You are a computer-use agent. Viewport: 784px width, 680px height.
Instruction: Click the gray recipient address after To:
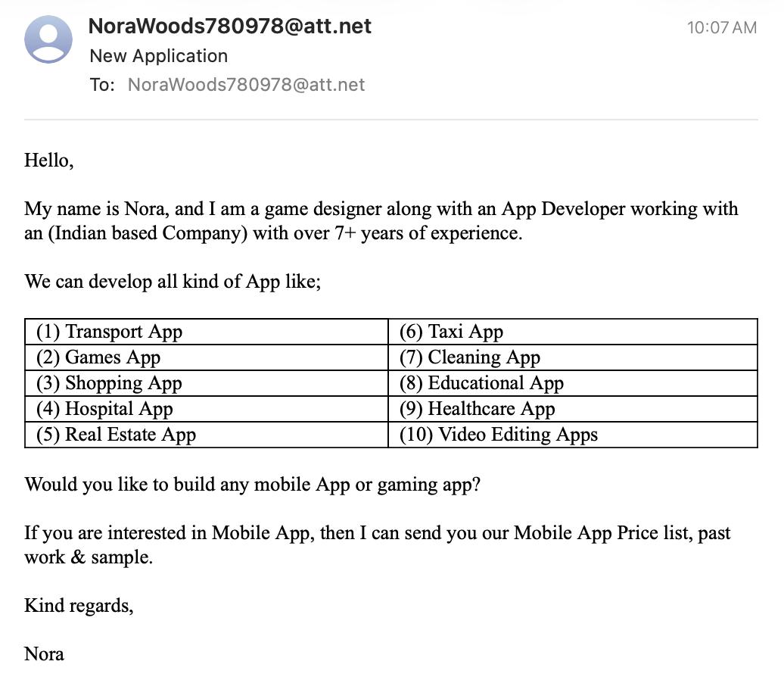point(246,85)
